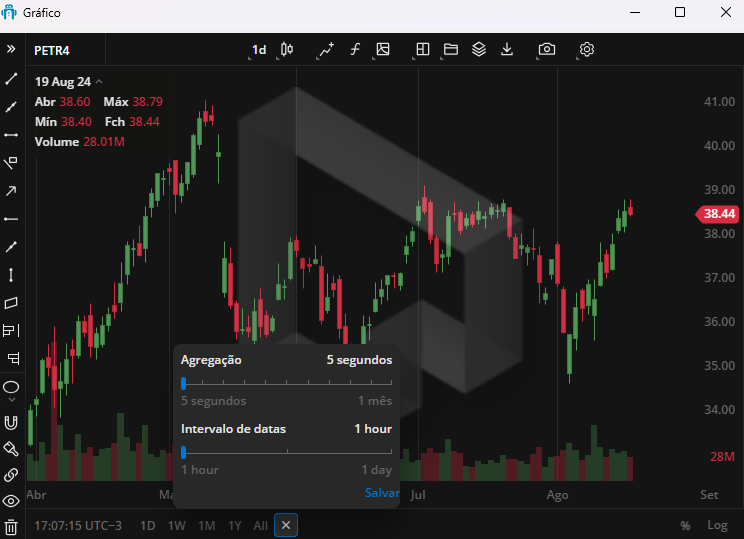Click the Mín 38.40 low value
Screen dimensions: 744x539
click(x=63, y=122)
